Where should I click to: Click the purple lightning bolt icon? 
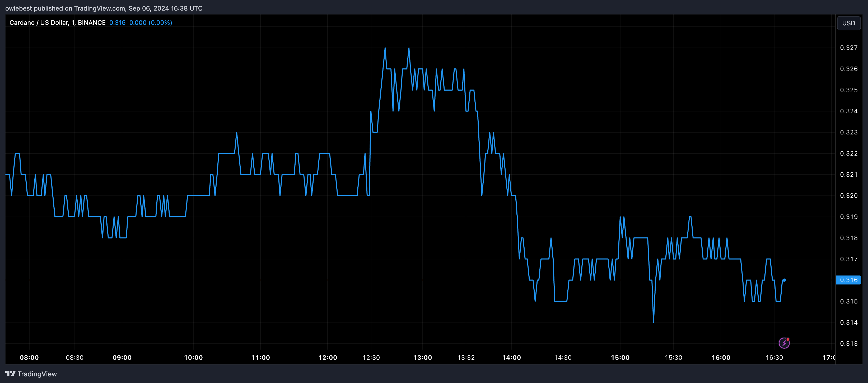[784, 343]
